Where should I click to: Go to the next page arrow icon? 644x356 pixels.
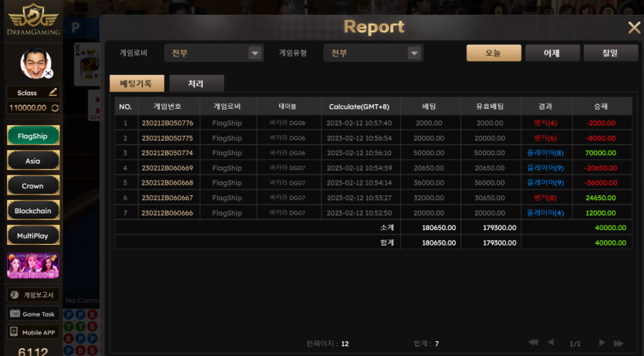(602, 342)
